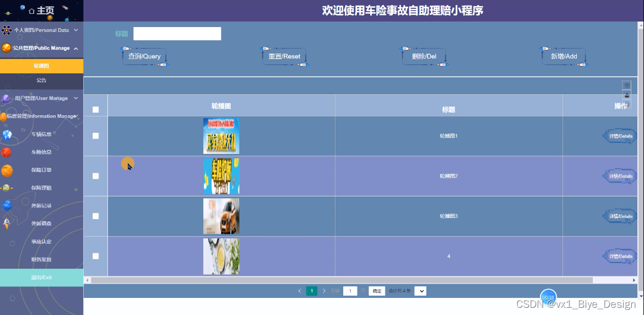This screenshot has width=644, height=315.
Task: Toggle the select-all header checkbox
Action: coord(96,109)
